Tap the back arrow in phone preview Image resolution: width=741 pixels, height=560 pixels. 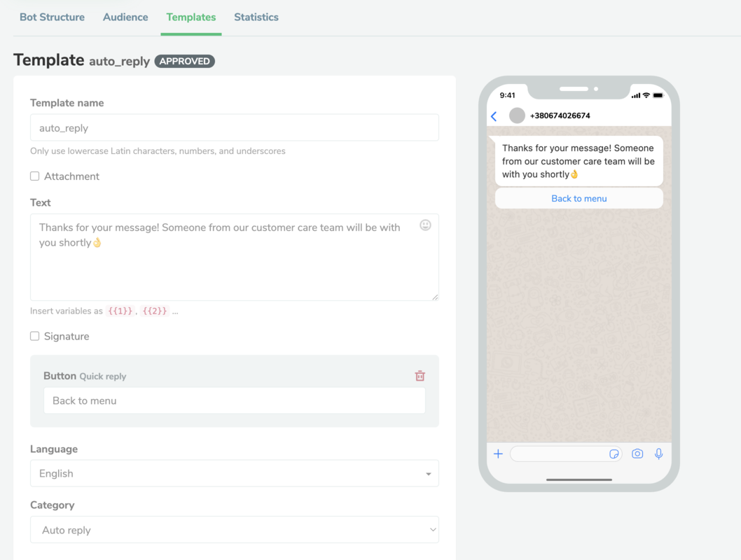tap(494, 116)
